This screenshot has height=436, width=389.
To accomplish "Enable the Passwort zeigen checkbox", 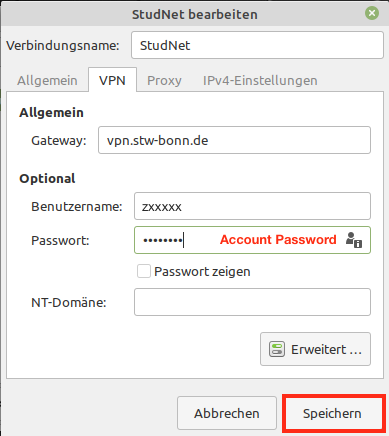I will pos(144,271).
